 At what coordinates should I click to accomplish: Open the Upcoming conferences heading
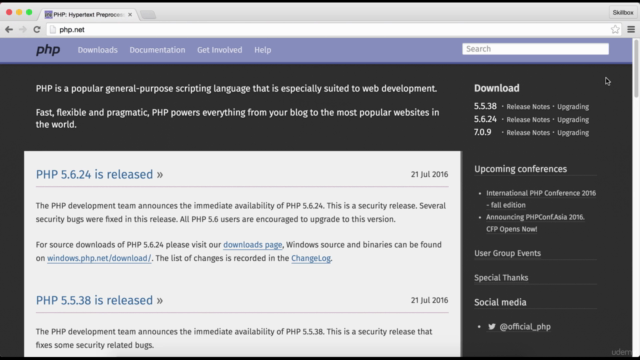(x=520, y=169)
